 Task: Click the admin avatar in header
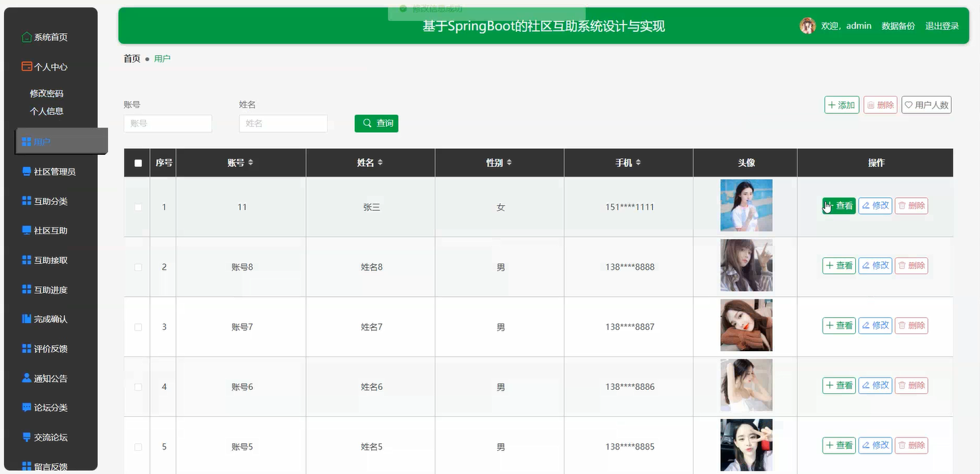pyautogui.click(x=808, y=26)
